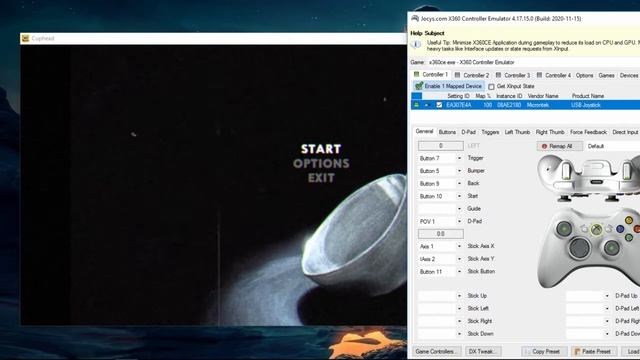Open the Options tab
Screen dimensions: 640x360
(x=584, y=76)
